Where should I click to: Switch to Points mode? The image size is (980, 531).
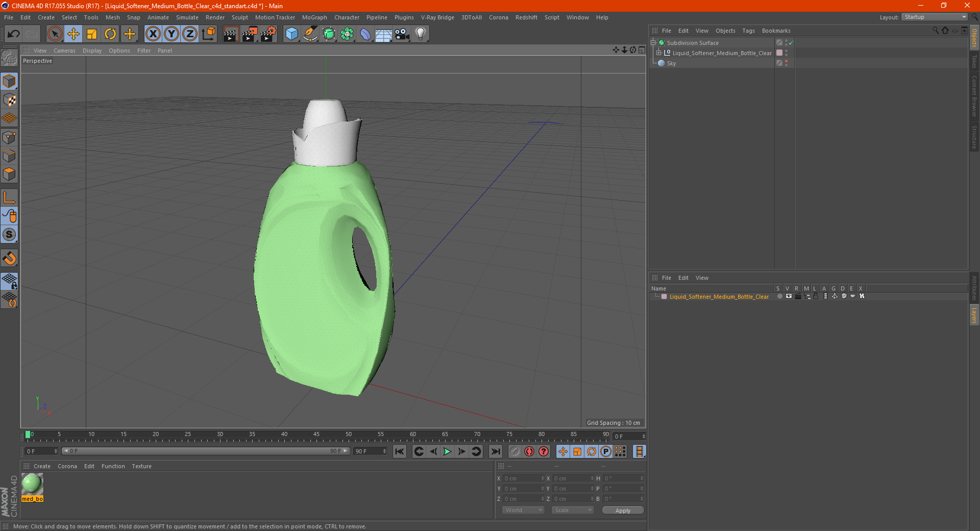coord(9,137)
